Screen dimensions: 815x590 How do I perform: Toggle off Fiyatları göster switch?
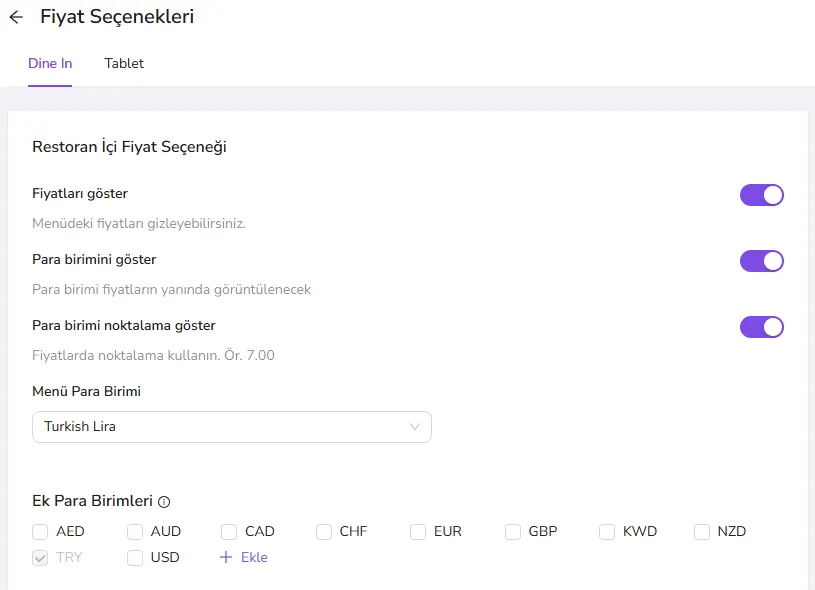[x=761, y=195]
